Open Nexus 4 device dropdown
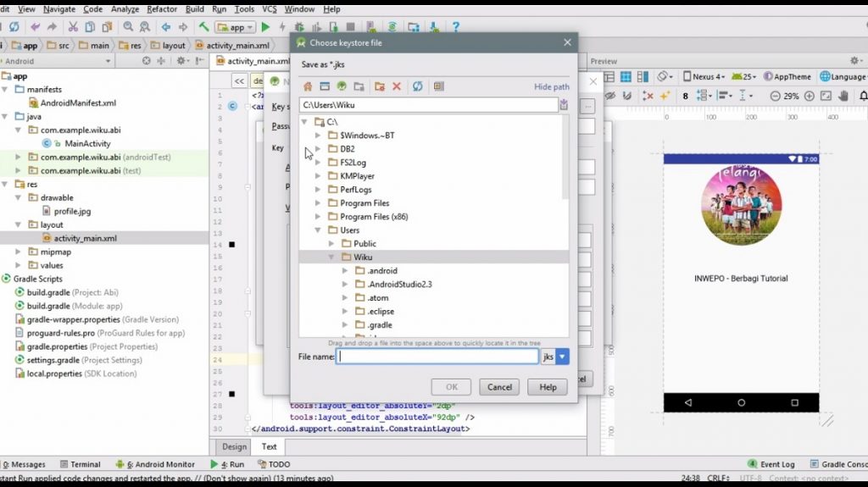The height and width of the screenshot is (487, 868). [x=704, y=76]
